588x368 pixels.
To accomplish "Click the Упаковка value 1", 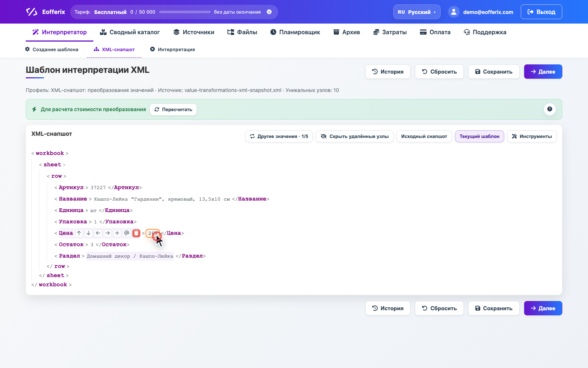I will [x=96, y=222].
